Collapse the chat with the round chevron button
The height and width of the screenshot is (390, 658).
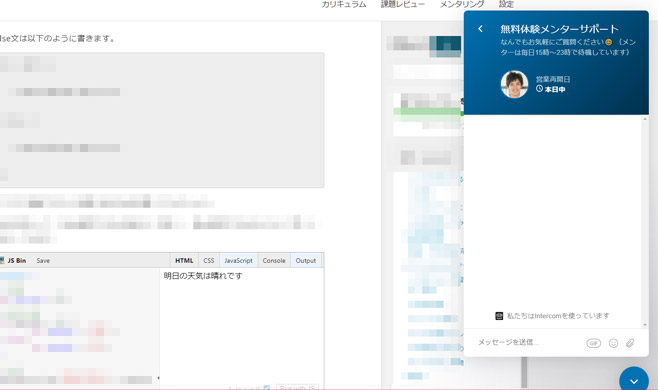coord(634,381)
